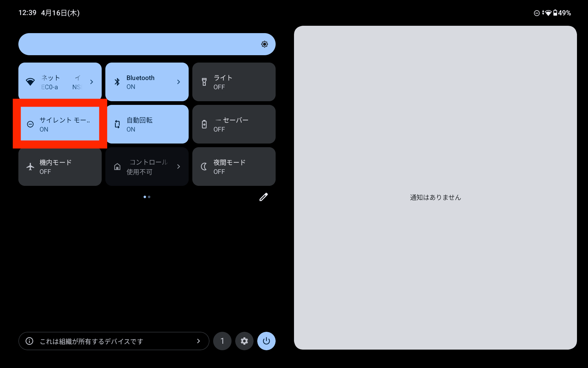Click the Wi-Fi icon in network tile

pos(30,82)
